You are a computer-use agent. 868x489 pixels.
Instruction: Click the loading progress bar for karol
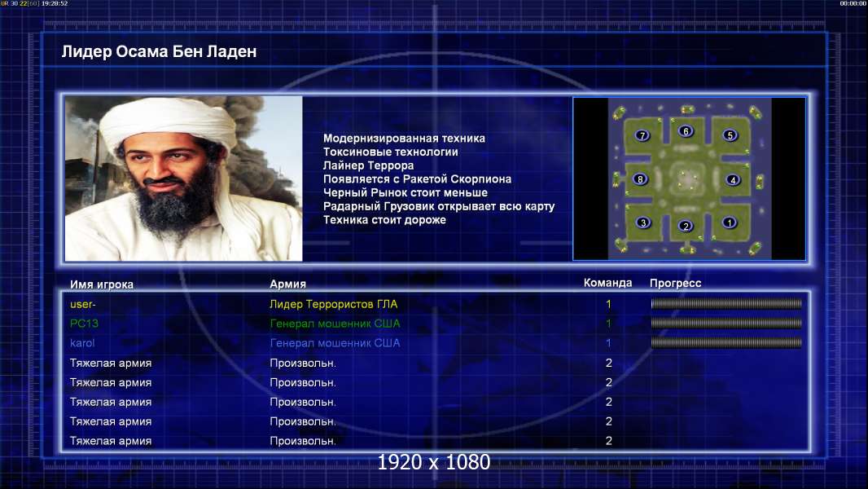click(x=726, y=343)
